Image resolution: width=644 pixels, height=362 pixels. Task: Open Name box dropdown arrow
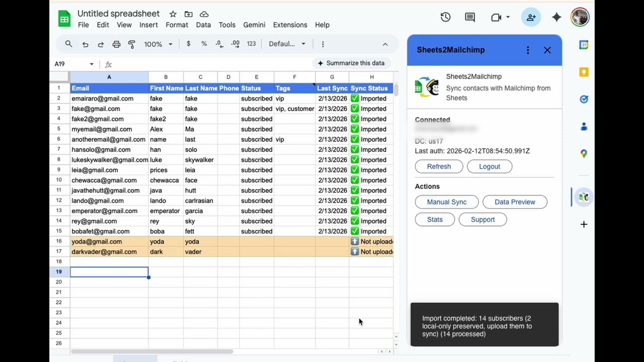point(92,64)
